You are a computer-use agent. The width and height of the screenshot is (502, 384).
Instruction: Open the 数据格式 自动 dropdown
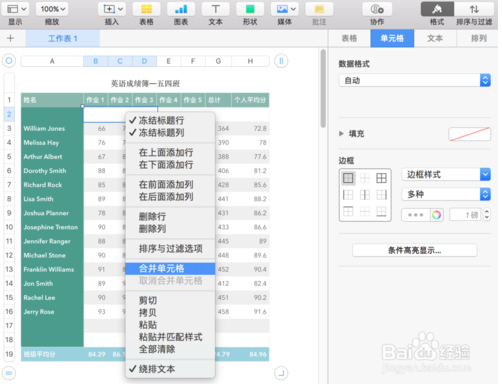point(415,80)
